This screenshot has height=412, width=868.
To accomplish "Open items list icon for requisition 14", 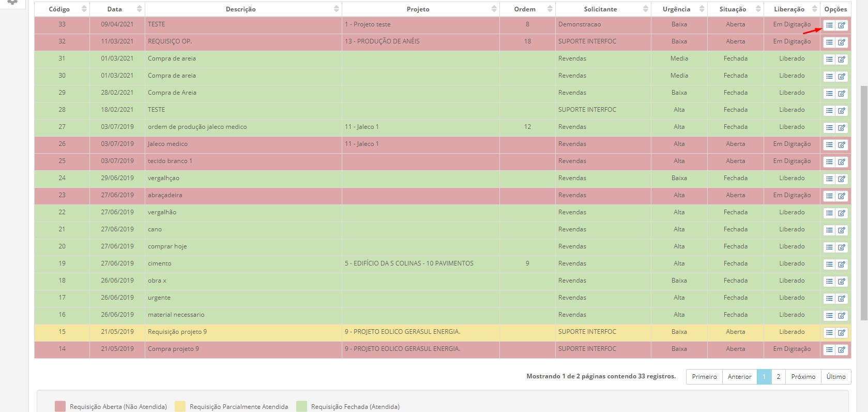I will (829, 350).
